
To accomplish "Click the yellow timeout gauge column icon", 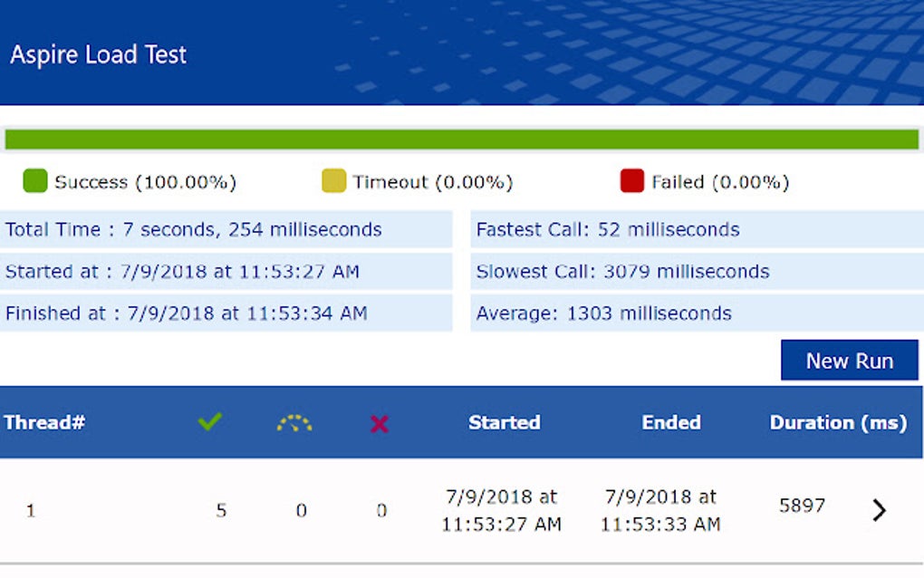I will (294, 423).
